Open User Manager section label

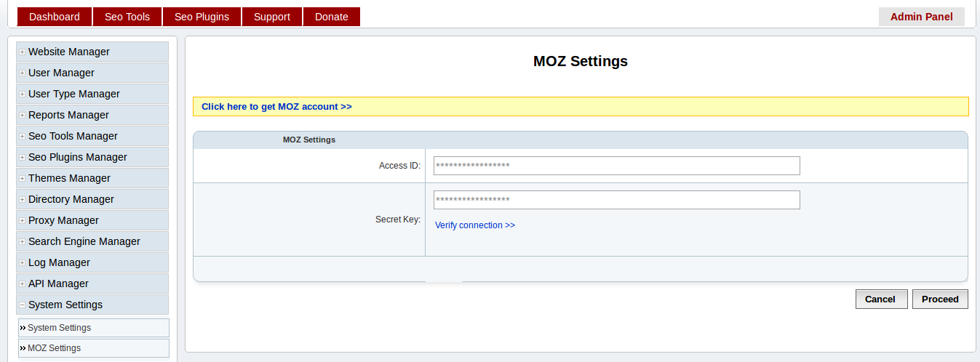(x=61, y=73)
